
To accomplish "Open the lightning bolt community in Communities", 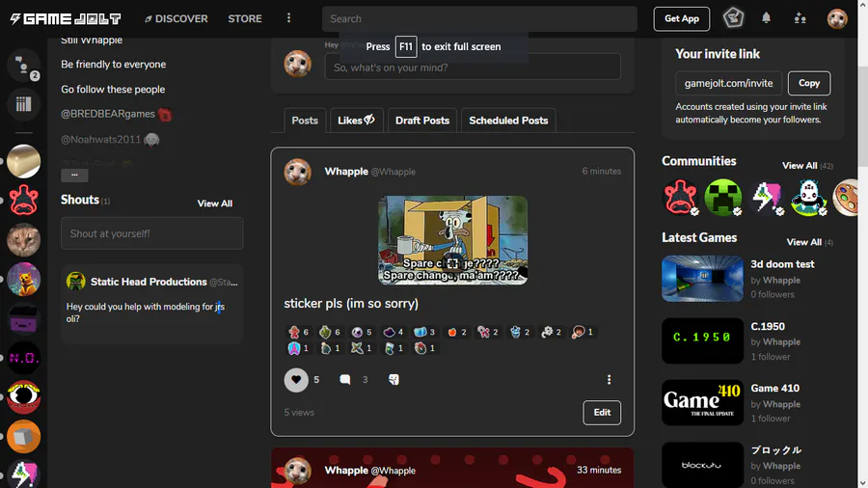I will pyautogui.click(x=766, y=197).
